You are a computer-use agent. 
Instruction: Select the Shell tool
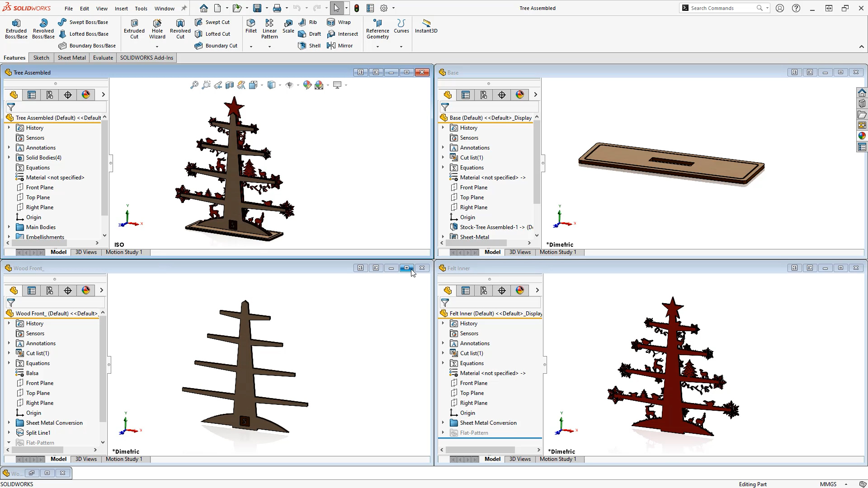coord(309,45)
